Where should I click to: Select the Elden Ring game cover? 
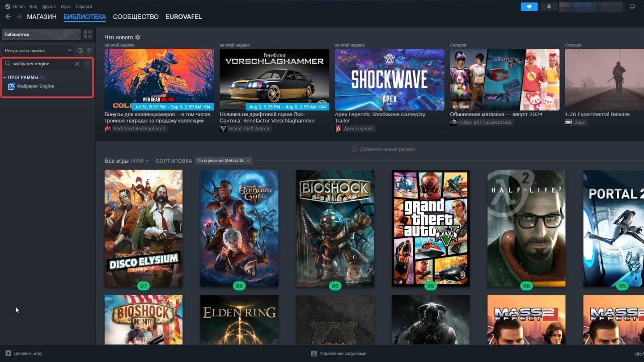point(239,320)
